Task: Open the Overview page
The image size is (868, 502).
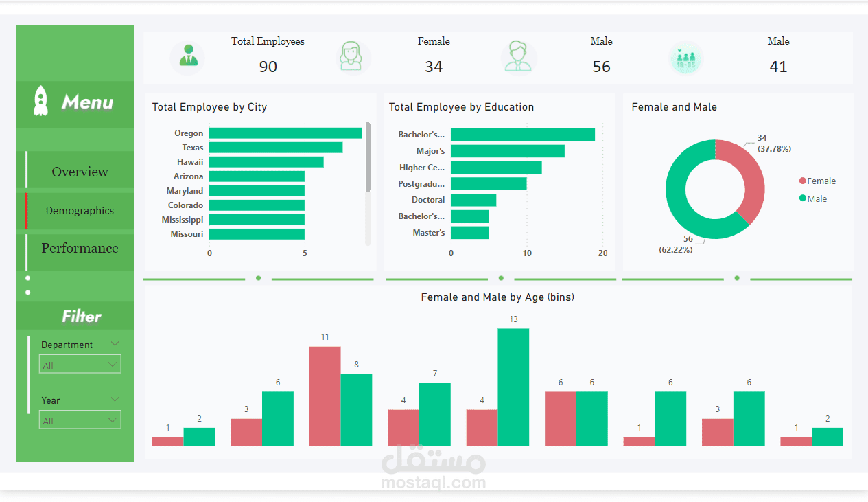Action: point(80,172)
